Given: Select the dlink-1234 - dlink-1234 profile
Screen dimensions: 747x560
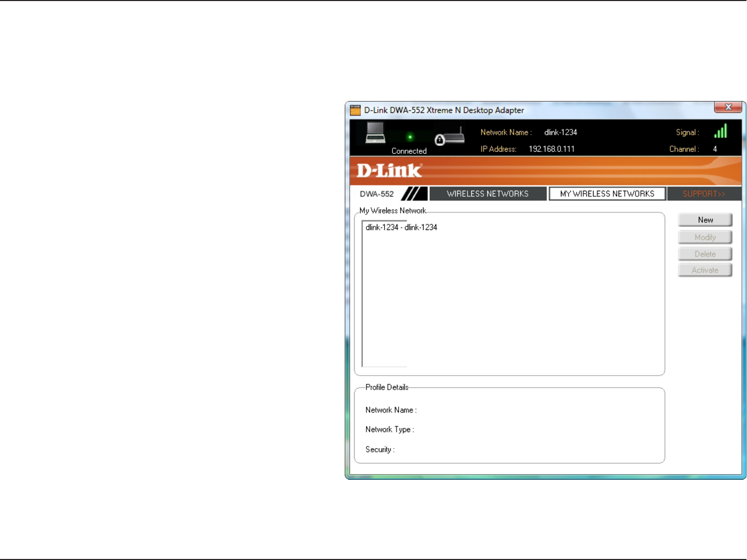Looking at the screenshot, I should 401,227.
